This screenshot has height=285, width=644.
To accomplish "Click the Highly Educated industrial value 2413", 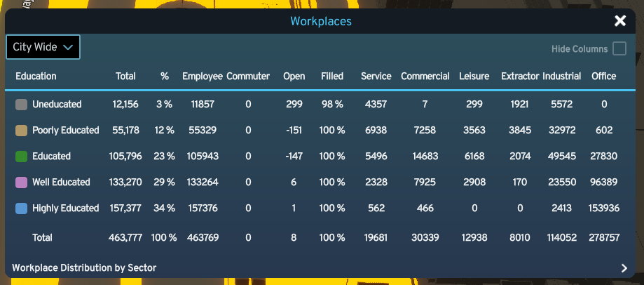I will click(x=562, y=208).
